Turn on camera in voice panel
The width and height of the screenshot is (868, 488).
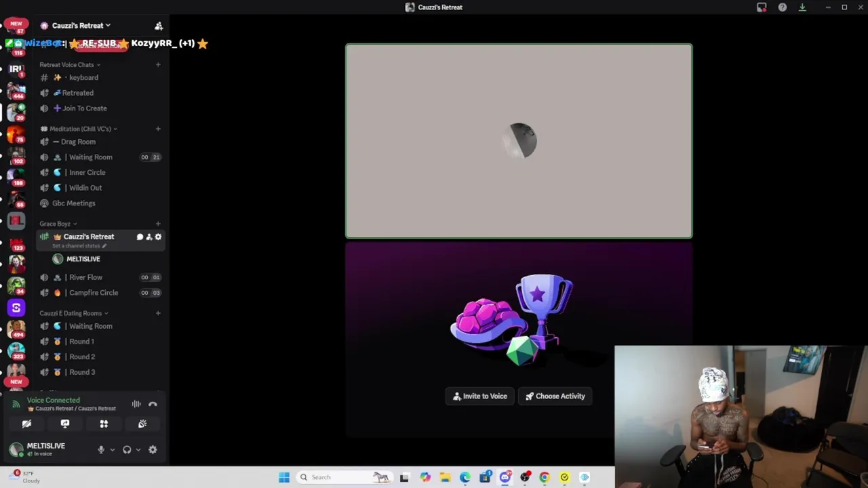pyautogui.click(x=26, y=424)
